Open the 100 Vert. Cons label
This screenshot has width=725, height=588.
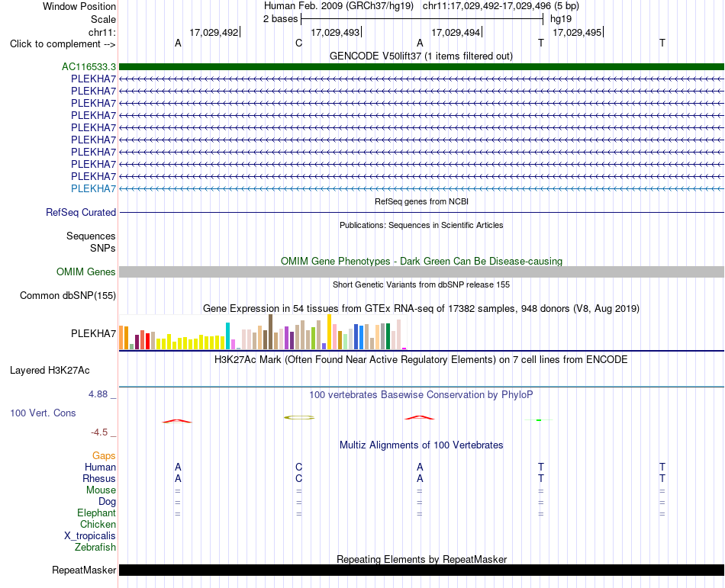pos(43,413)
